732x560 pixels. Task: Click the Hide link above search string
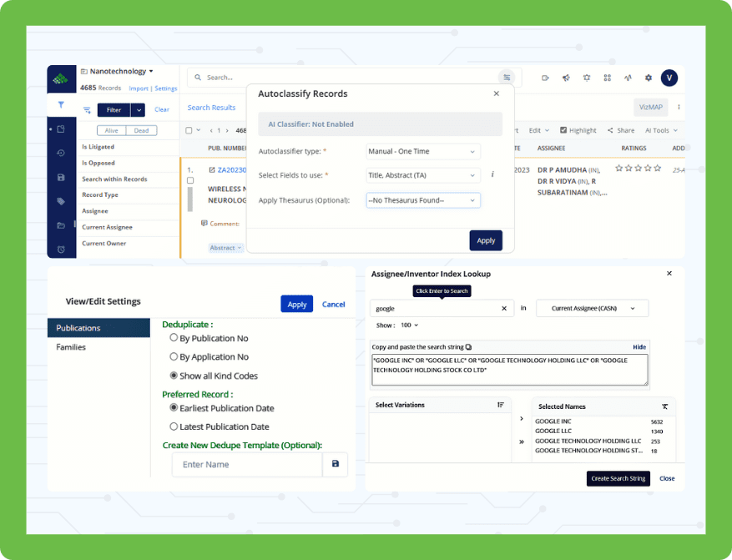(639, 347)
